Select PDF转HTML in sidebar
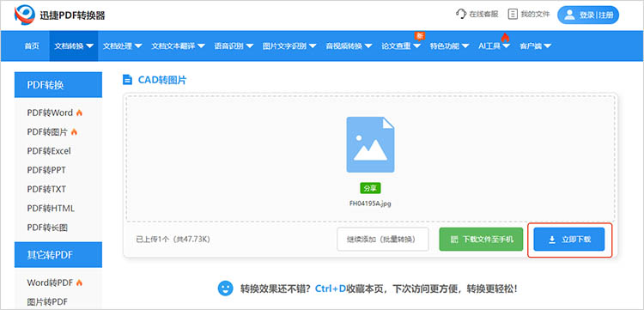The image size is (644, 310). [51, 209]
